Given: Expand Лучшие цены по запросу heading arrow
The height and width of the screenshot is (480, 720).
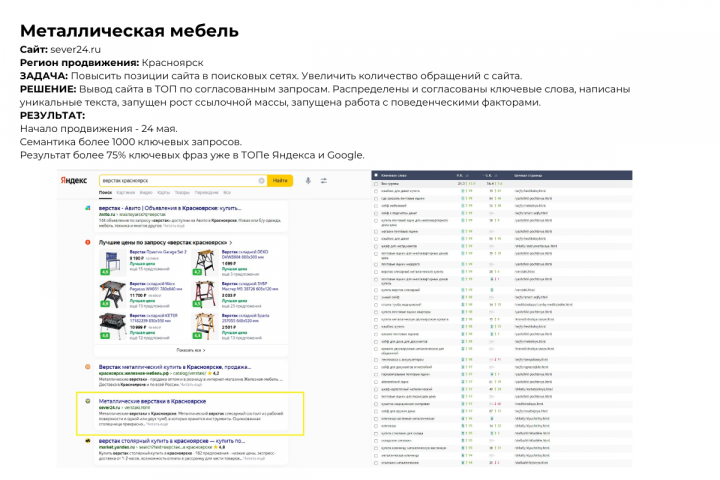Looking at the screenshot, I should (231, 242).
